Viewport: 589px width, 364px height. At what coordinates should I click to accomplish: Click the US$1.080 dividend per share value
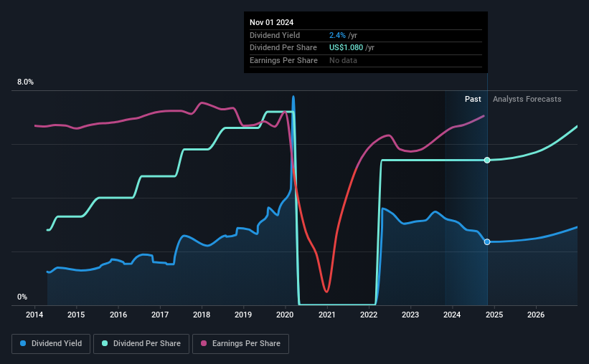[x=346, y=48]
